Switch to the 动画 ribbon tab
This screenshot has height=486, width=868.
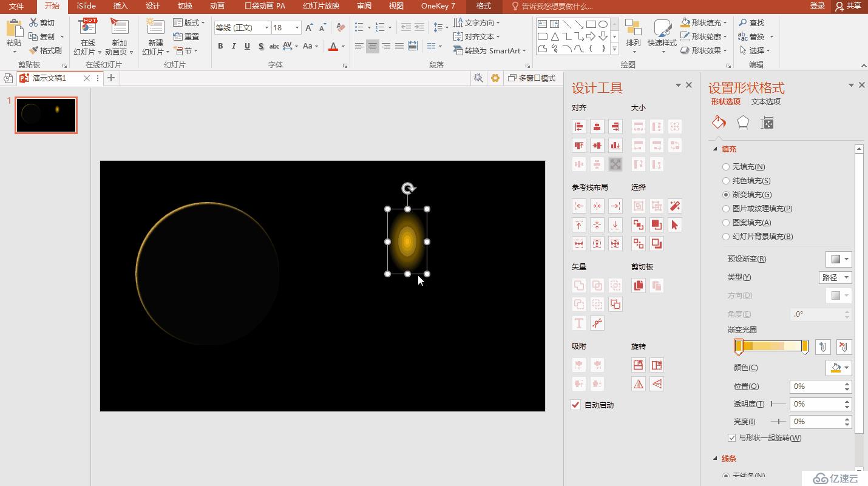coord(217,6)
